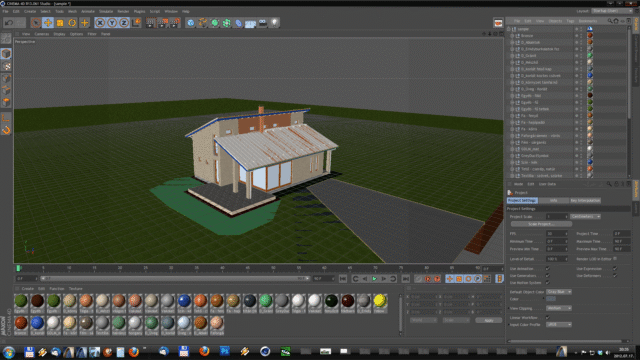Open the spline tools icon
Viewport: 640px width, 360px height.
tap(202, 23)
